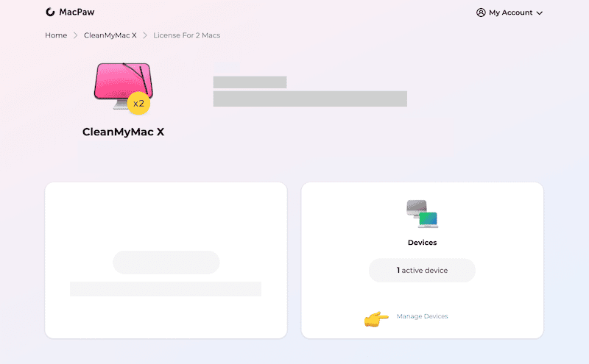Open Manage Devices link
This screenshot has width=589, height=364.
coord(422,316)
